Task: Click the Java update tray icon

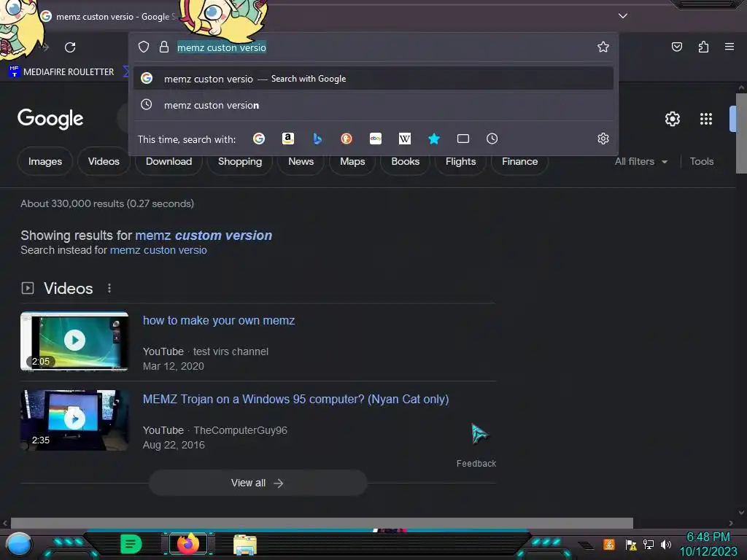Action: coord(609,544)
